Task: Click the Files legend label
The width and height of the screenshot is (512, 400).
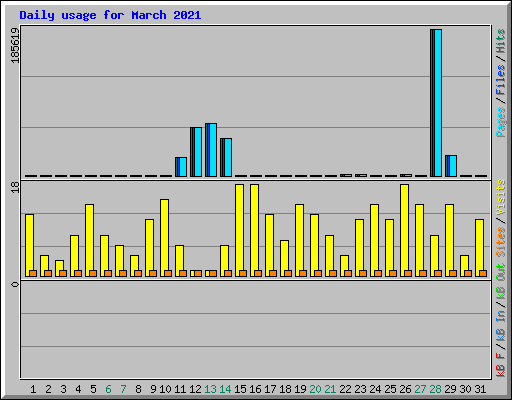Action: click(x=501, y=79)
